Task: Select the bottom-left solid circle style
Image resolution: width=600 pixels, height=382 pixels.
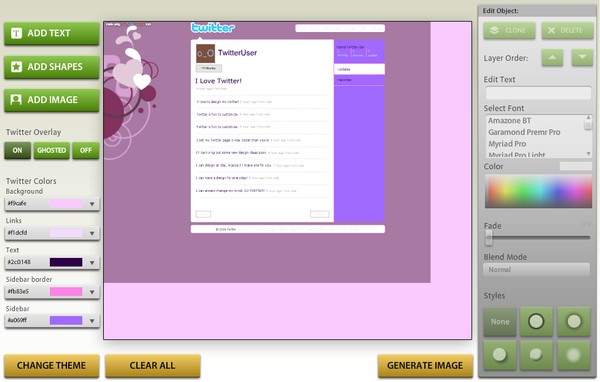Action: click(x=500, y=355)
